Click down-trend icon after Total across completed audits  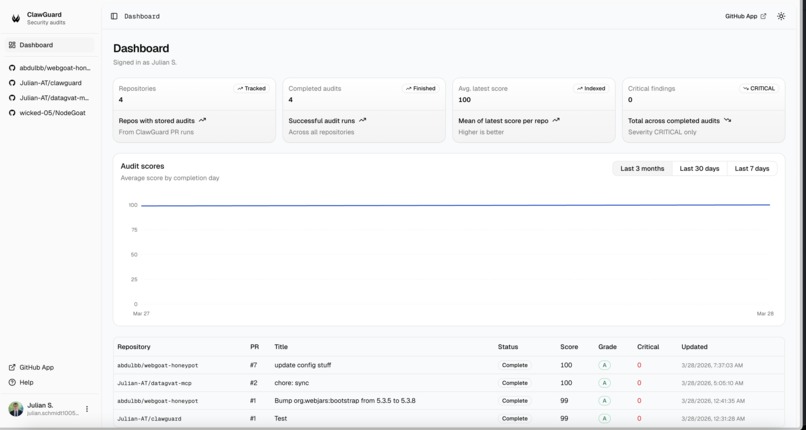click(x=727, y=120)
